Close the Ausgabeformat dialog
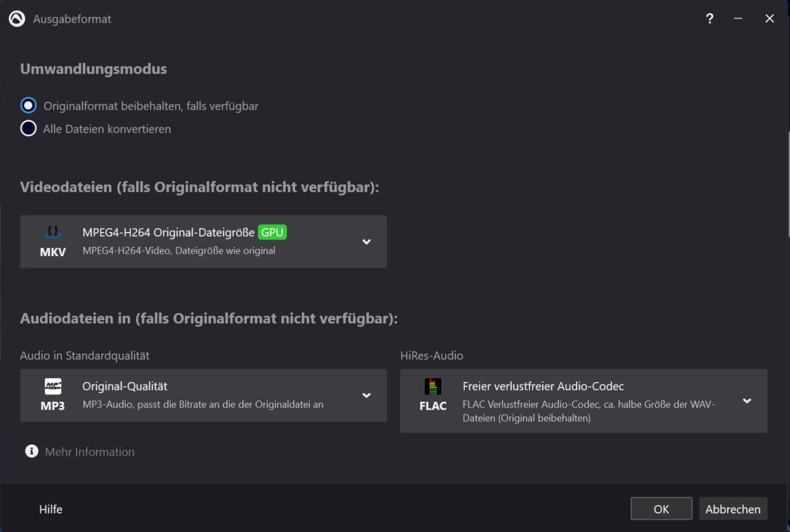Image resolution: width=790 pixels, height=532 pixels. 770,19
